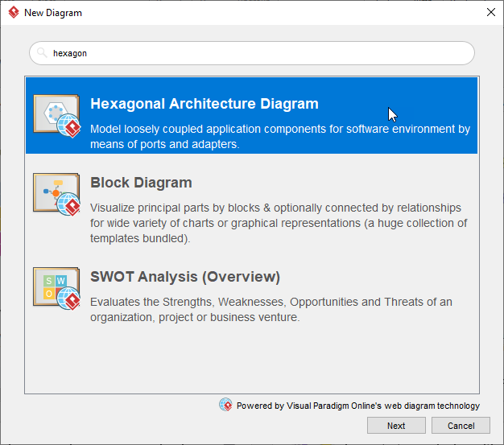The height and width of the screenshot is (445, 504).
Task: Close the New Diagram dialog
Action: pos(490,13)
